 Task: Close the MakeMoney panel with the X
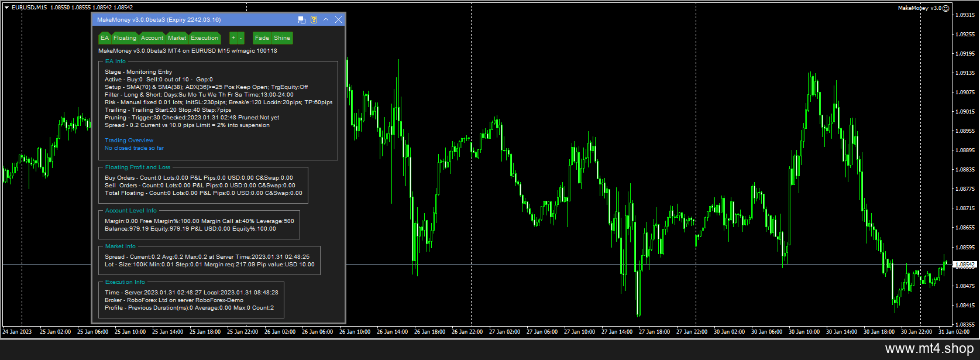click(x=338, y=20)
